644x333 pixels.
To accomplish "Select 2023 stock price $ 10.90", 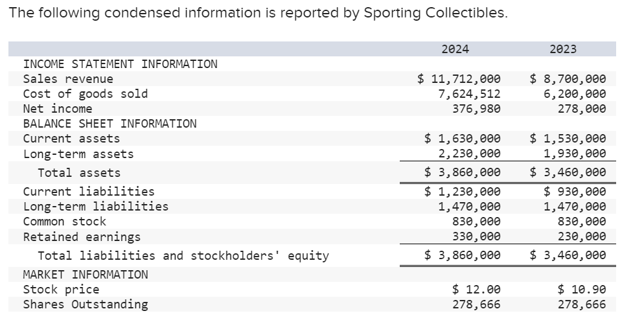I will tap(582, 290).
